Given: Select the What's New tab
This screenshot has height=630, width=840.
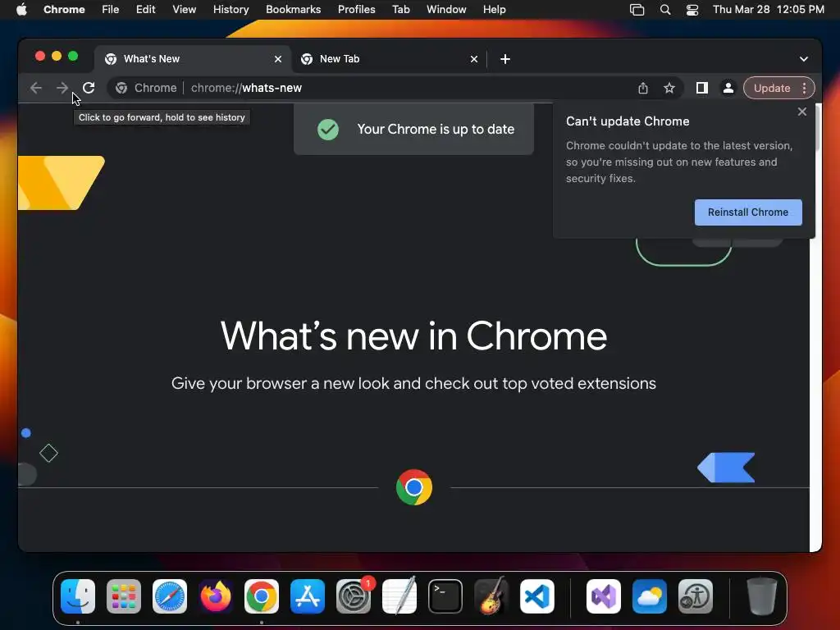Looking at the screenshot, I should coord(193,59).
